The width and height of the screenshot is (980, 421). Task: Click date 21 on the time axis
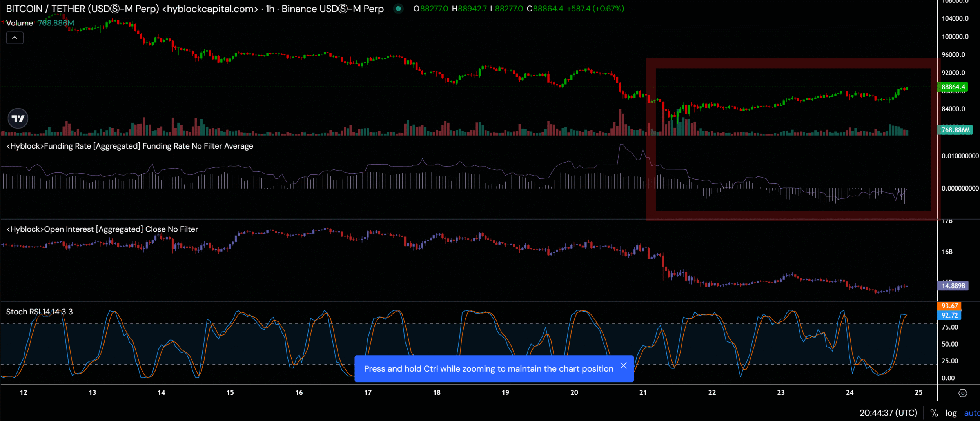click(x=643, y=392)
